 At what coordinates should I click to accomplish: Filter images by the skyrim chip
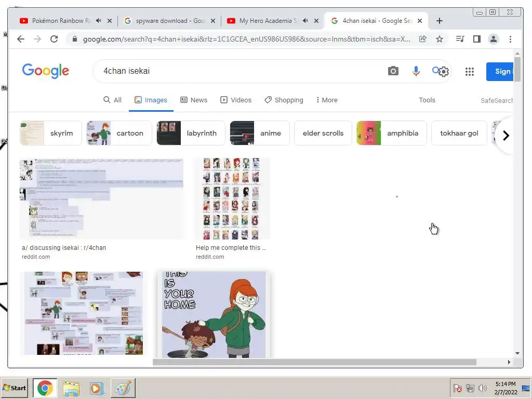point(51,133)
